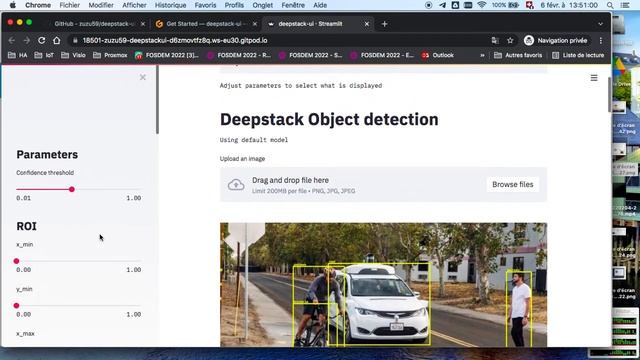Click the detected objects street image
Image resolution: width=640 pixels, height=360 pixels.
click(383, 284)
